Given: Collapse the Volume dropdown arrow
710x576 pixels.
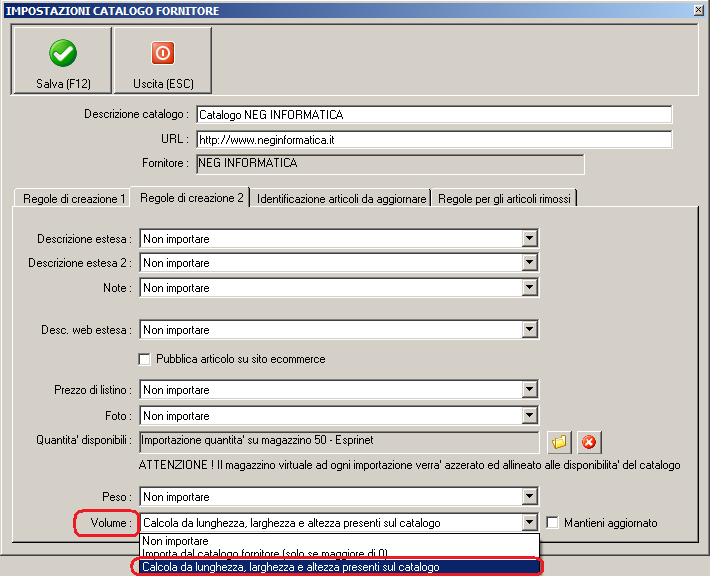Looking at the screenshot, I should pyautogui.click(x=529, y=523).
